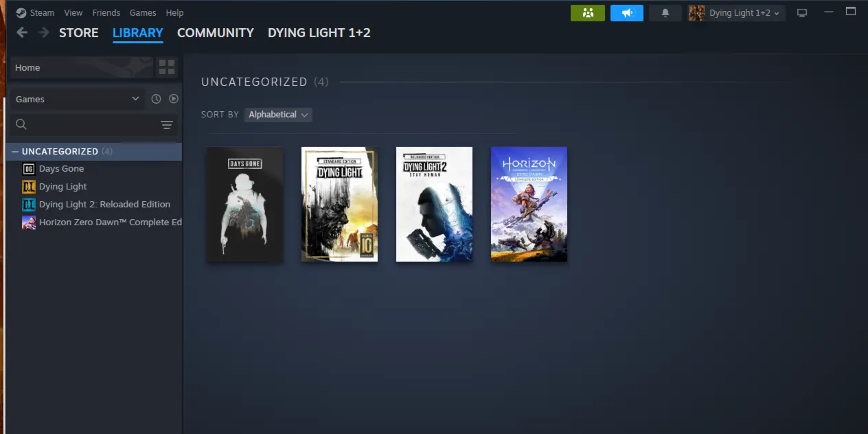Open the Games menu

[143, 12]
